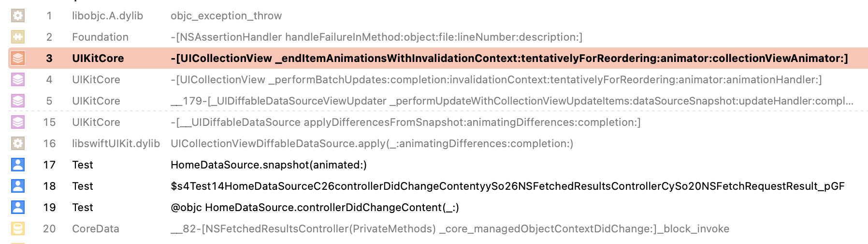Image resolution: width=868 pixels, height=244 pixels.
Task: Click the libswiftUIKit.dylib gear icon
Action: click(x=18, y=143)
